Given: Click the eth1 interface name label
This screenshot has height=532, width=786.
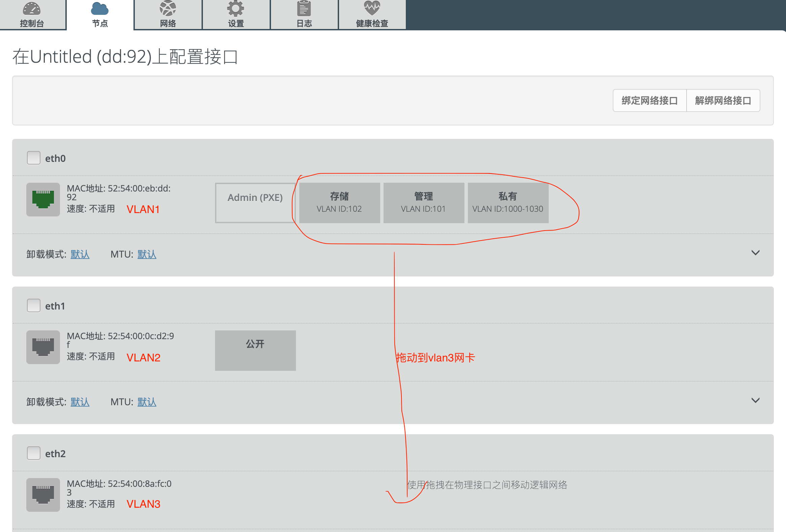Looking at the screenshot, I should coord(55,306).
